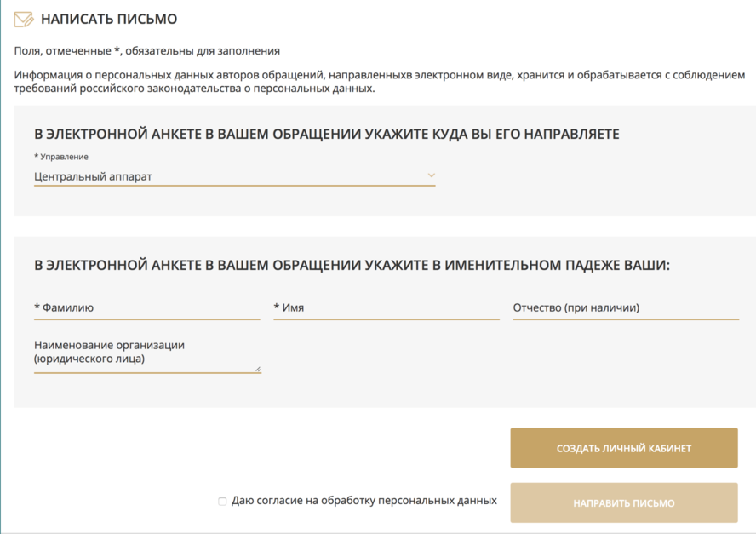The height and width of the screenshot is (534, 756).
Task: Click the organization textarea resize handle
Action: click(x=258, y=369)
